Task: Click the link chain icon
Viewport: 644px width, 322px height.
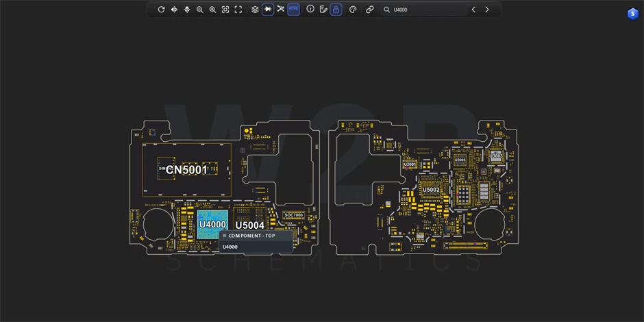Action: click(370, 10)
